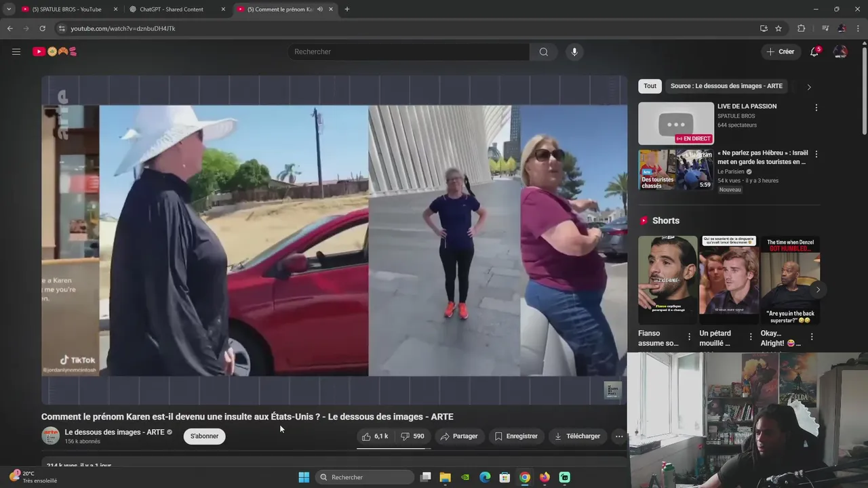
Task: Dislike the video with thumbs down
Action: coord(412,436)
